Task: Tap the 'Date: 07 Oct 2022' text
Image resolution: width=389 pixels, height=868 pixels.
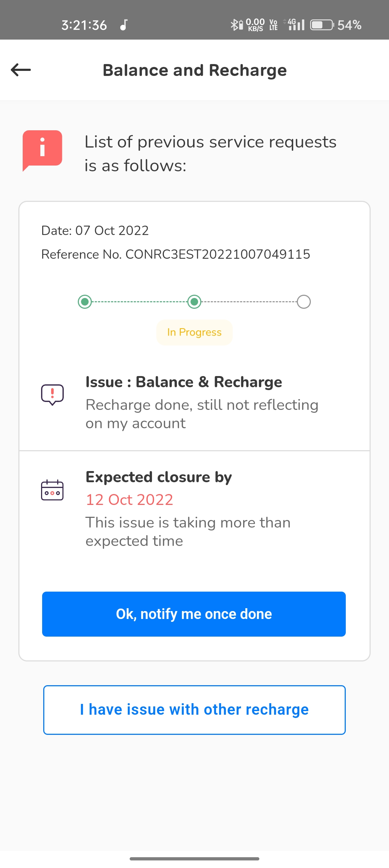Action: 95,231
